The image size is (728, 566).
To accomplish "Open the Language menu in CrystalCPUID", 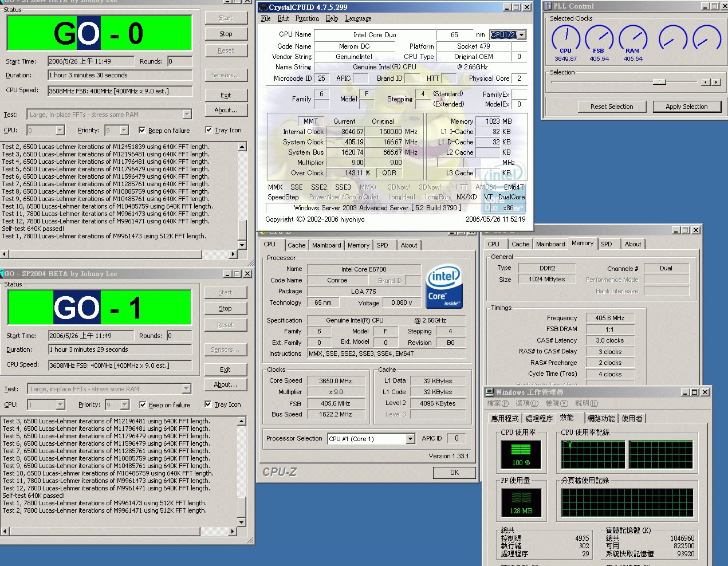I will point(358,18).
